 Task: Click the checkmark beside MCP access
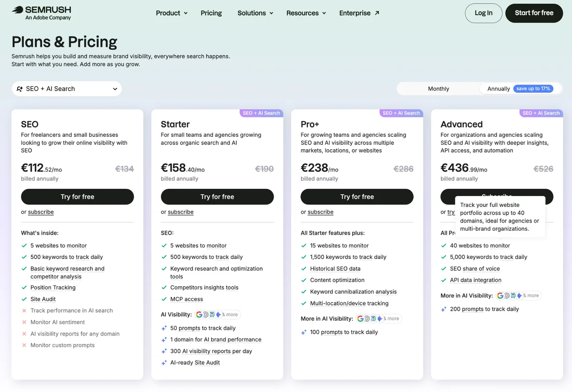(163, 299)
